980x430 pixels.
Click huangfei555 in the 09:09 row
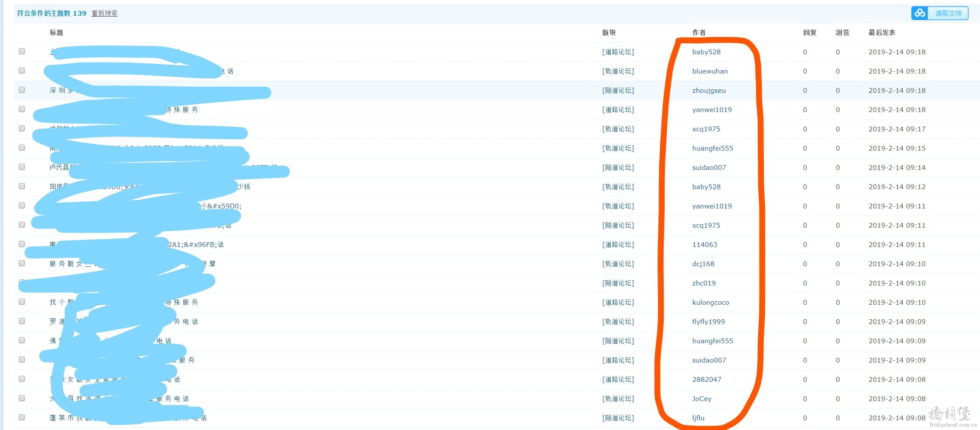[x=712, y=341]
